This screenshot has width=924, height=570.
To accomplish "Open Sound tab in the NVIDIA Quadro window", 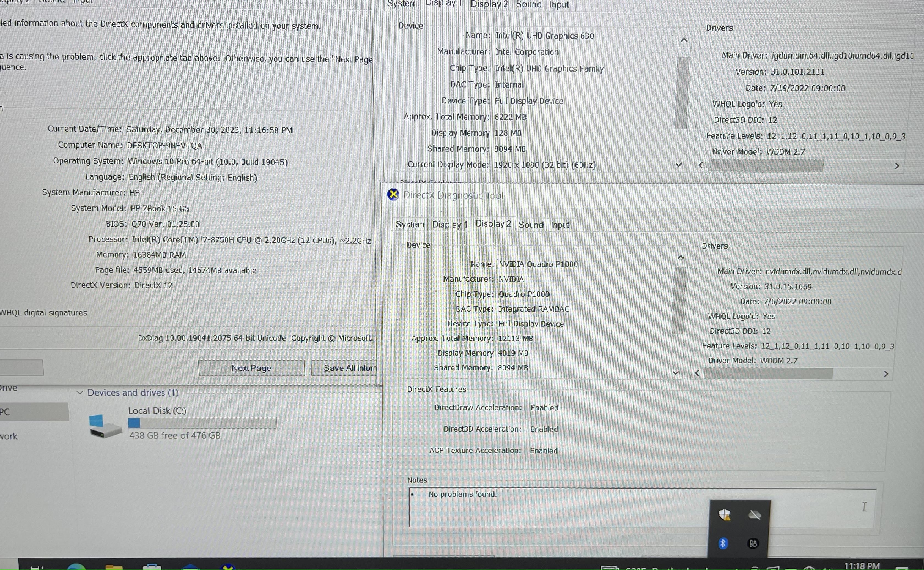I will [x=531, y=225].
